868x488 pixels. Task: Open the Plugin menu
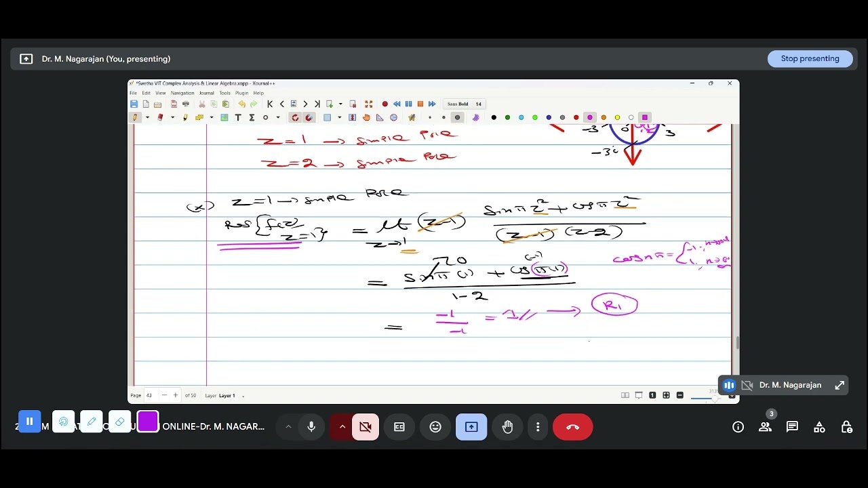tap(242, 93)
